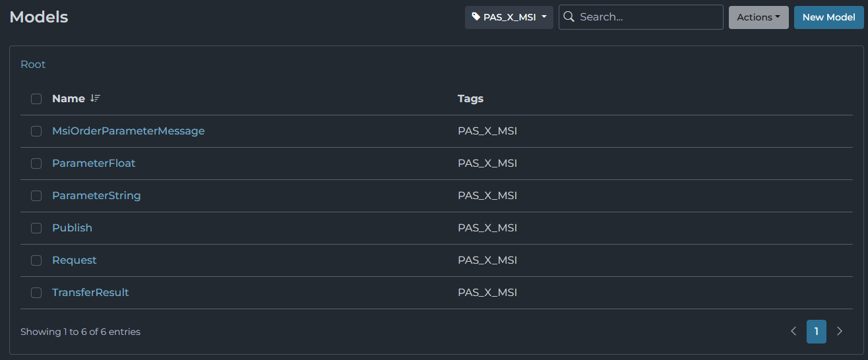Check the MsiOrderParameterMessage row checkbox
Image resolution: width=868 pixels, height=360 pixels.
(x=36, y=131)
